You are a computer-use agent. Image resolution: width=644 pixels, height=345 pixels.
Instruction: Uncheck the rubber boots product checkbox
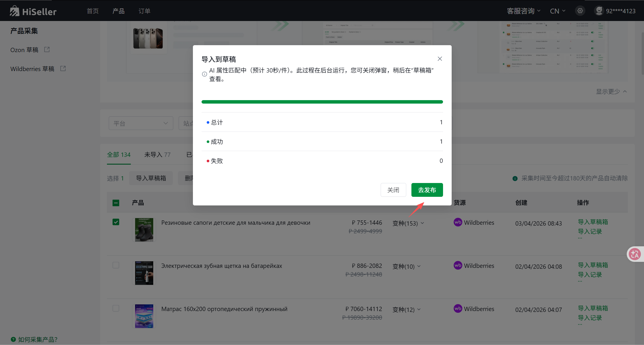point(116,222)
